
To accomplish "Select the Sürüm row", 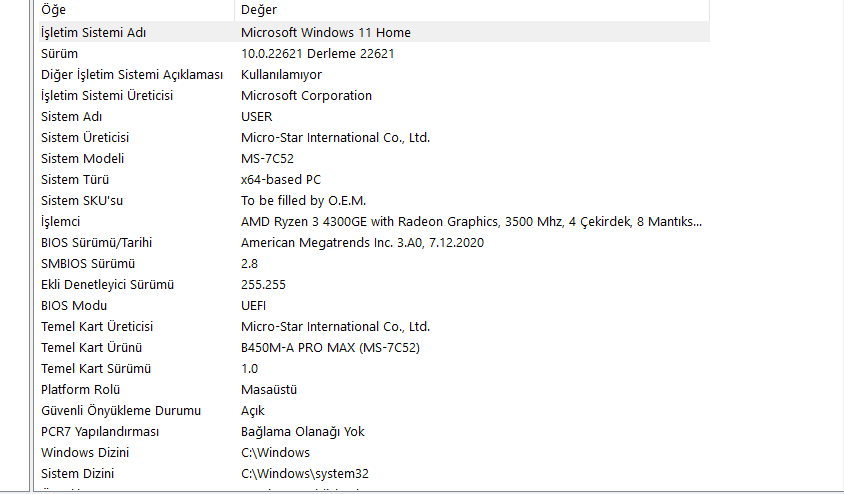I will coord(60,53).
